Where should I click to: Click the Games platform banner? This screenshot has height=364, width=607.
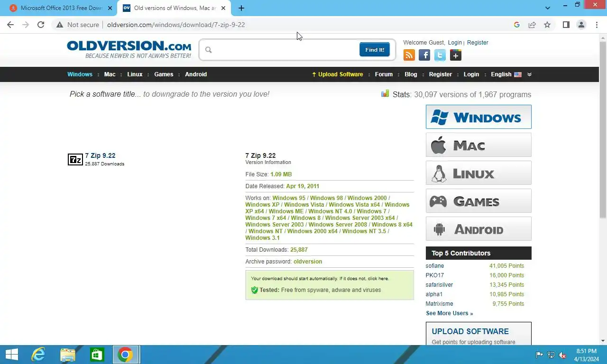point(478,201)
